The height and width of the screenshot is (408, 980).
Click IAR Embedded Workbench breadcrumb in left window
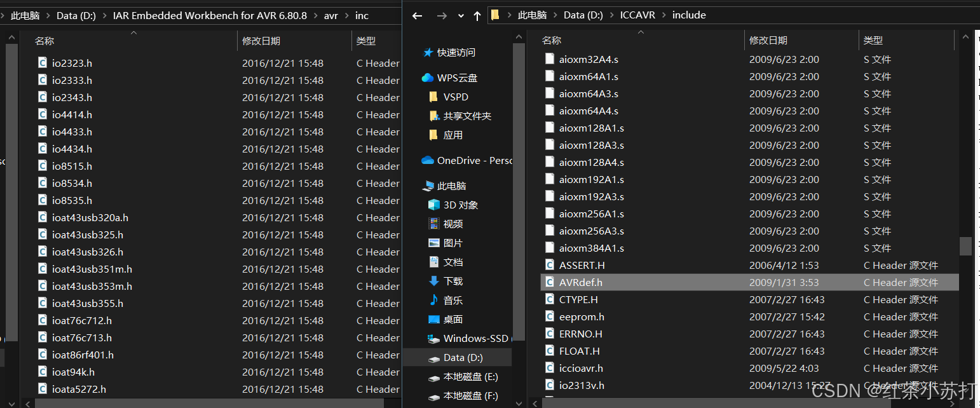pos(210,16)
